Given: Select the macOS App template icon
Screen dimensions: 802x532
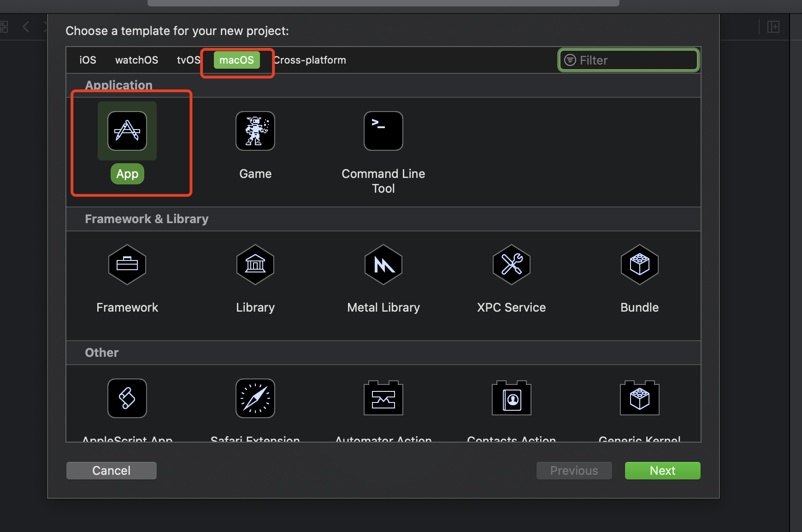Looking at the screenshot, I should point(127,131).
